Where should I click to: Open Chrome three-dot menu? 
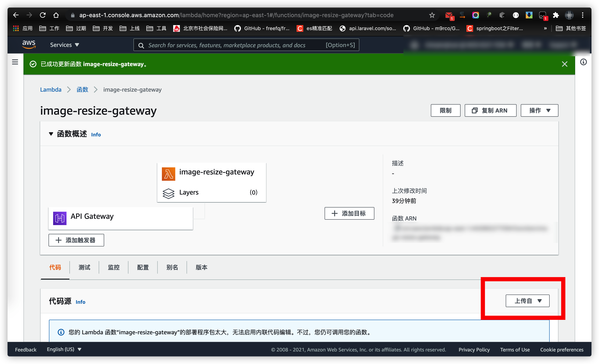point(582,15)
